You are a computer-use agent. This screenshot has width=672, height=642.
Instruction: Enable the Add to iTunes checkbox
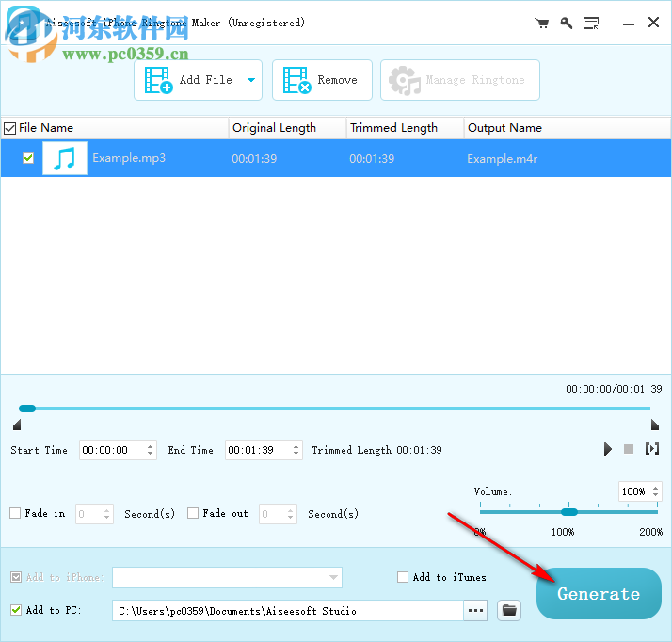click(x=403, y=577)
